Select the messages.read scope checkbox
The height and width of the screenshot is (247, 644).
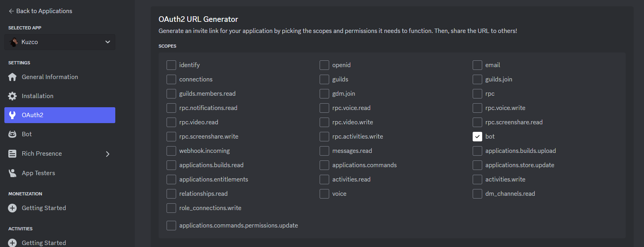point(324,151)
